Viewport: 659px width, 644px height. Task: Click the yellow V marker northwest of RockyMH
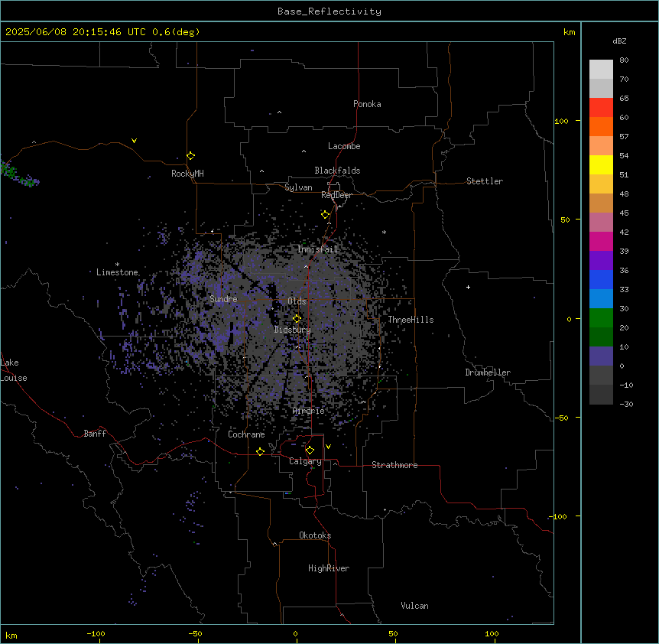click(x=134, y=141)
